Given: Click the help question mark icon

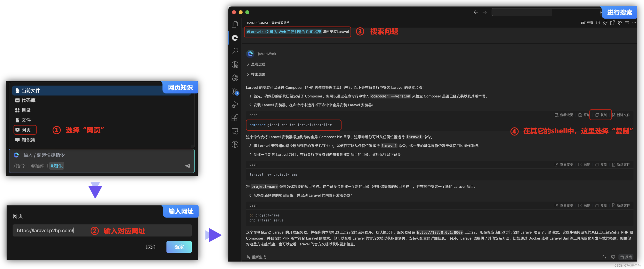Looking at the screenshot, I should point(598,23).
